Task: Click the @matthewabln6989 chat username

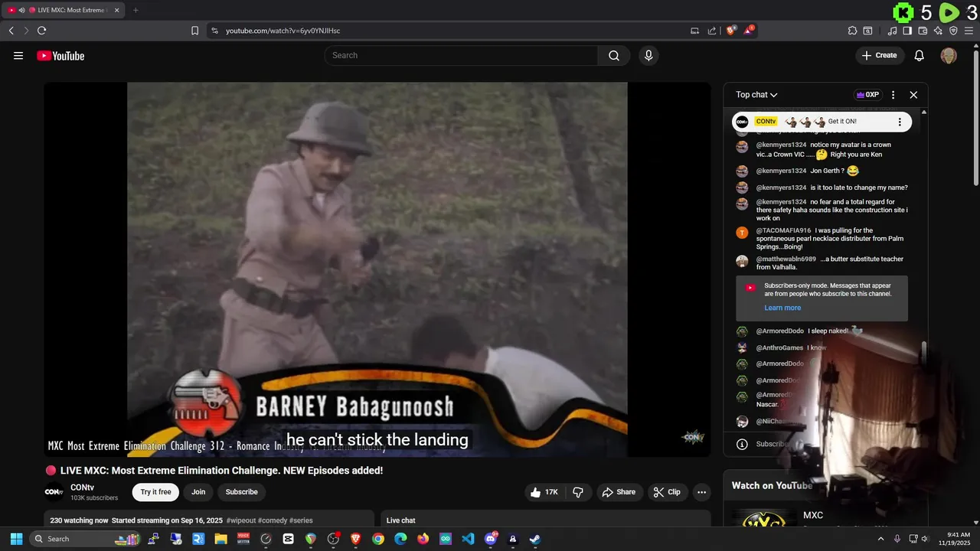Action: coord(786,259)
